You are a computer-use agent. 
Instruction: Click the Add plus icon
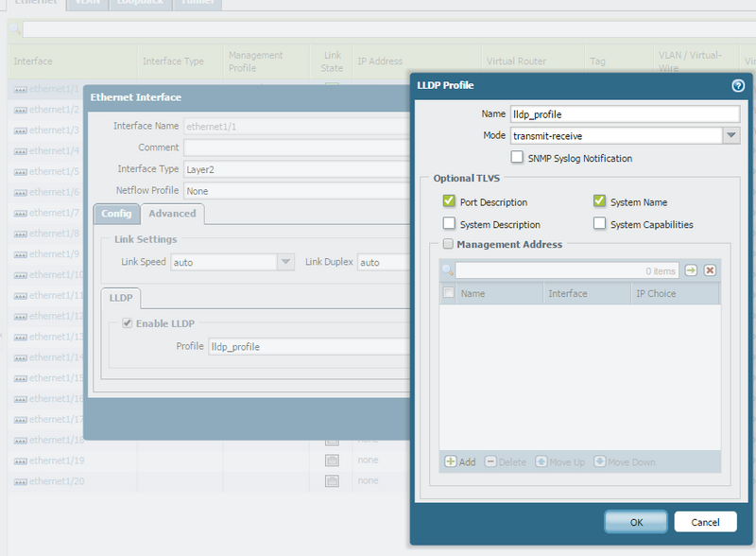tap(451, 461)
